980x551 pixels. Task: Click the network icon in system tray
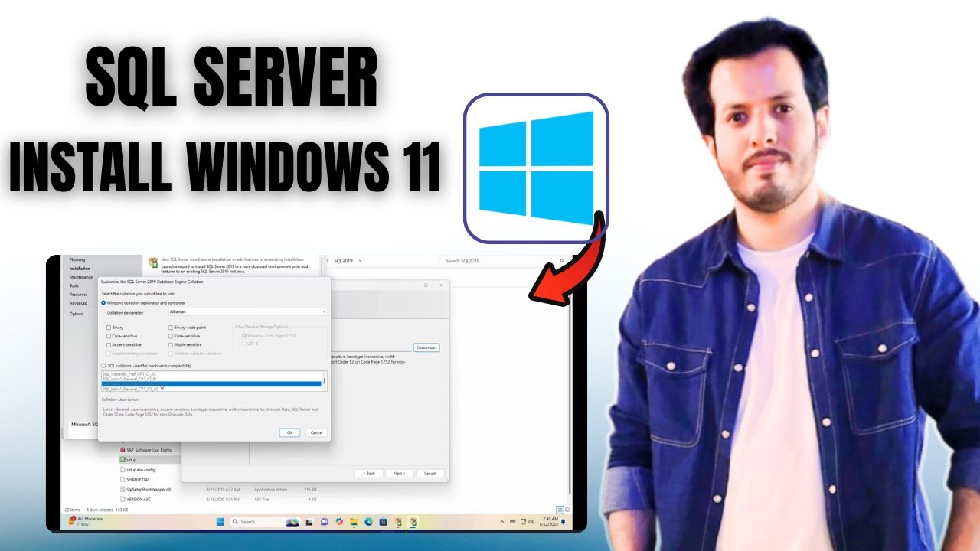click(x=523, y=522)
